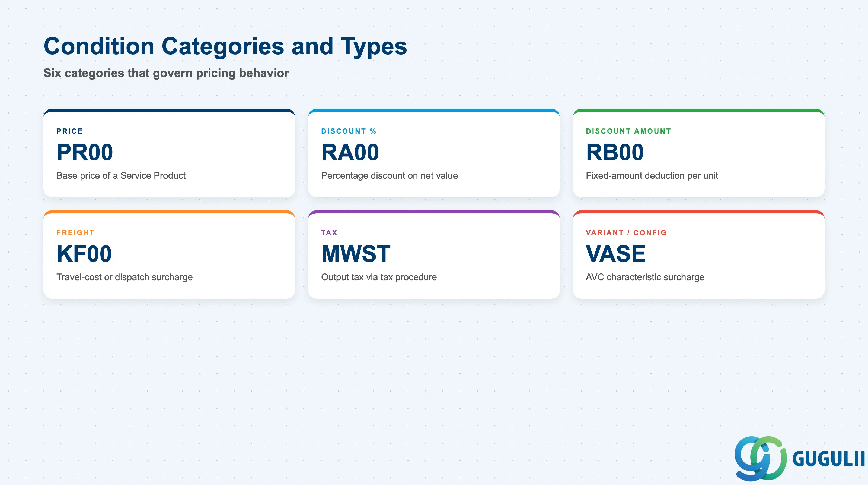Click the VARIANT / CONFIG category label
This screenshot has height=485, width=868.
click(626, 233)
